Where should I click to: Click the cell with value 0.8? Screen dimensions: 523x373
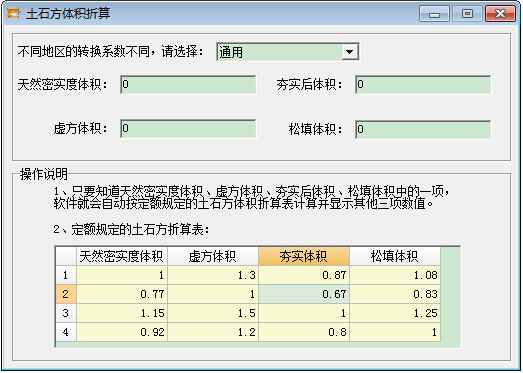click(304, 332)
